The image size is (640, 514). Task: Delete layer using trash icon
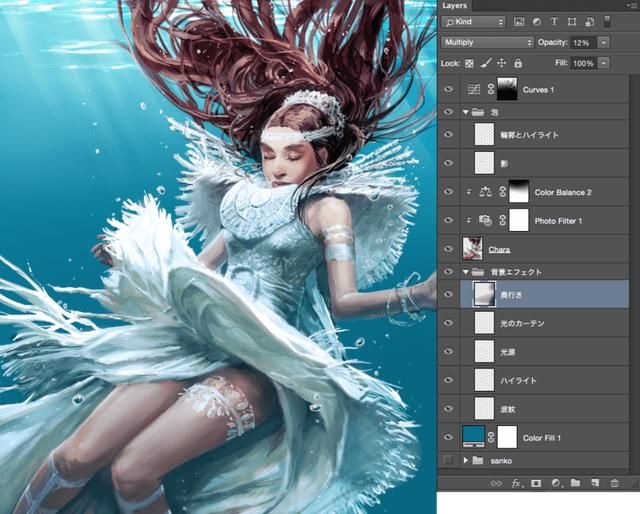click(x=614, y=483)
